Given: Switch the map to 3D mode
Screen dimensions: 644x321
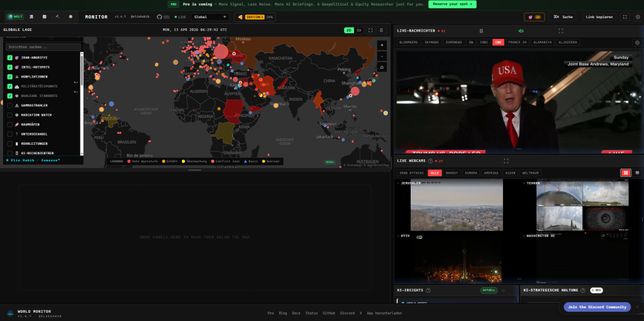Looking at the screenshot, I should click(358, 30).
